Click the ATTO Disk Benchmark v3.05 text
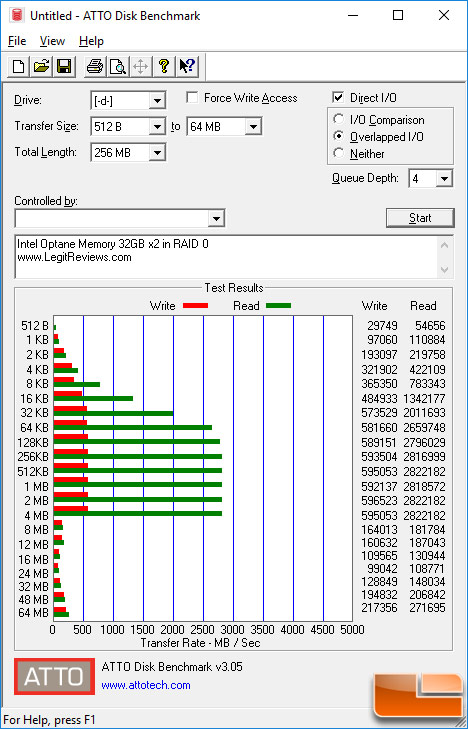 pos(172,667)
